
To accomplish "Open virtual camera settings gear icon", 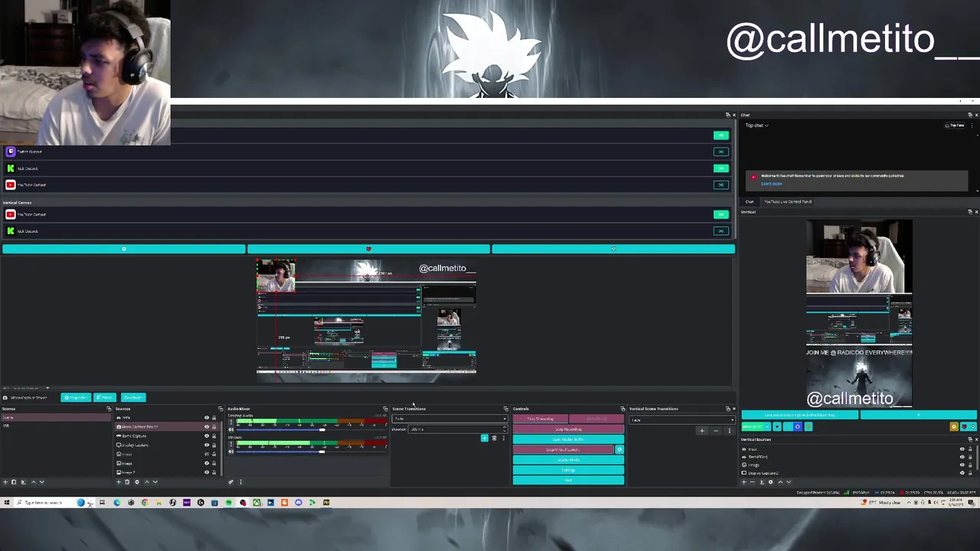I will (619, 449).
